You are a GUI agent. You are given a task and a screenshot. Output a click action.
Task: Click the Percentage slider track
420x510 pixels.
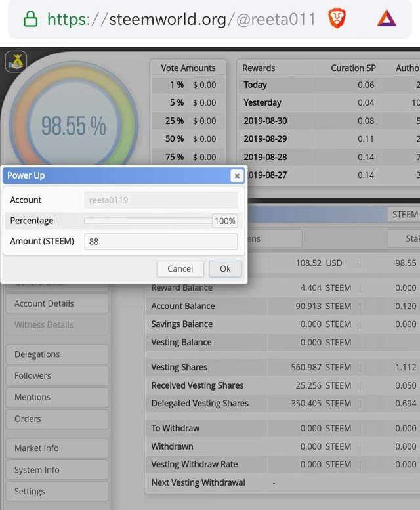(x=148, y=221)
